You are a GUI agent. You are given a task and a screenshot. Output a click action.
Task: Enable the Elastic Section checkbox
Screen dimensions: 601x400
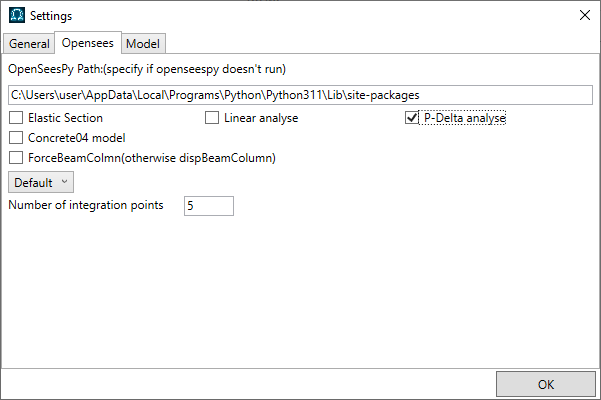(x=16, y=118)
